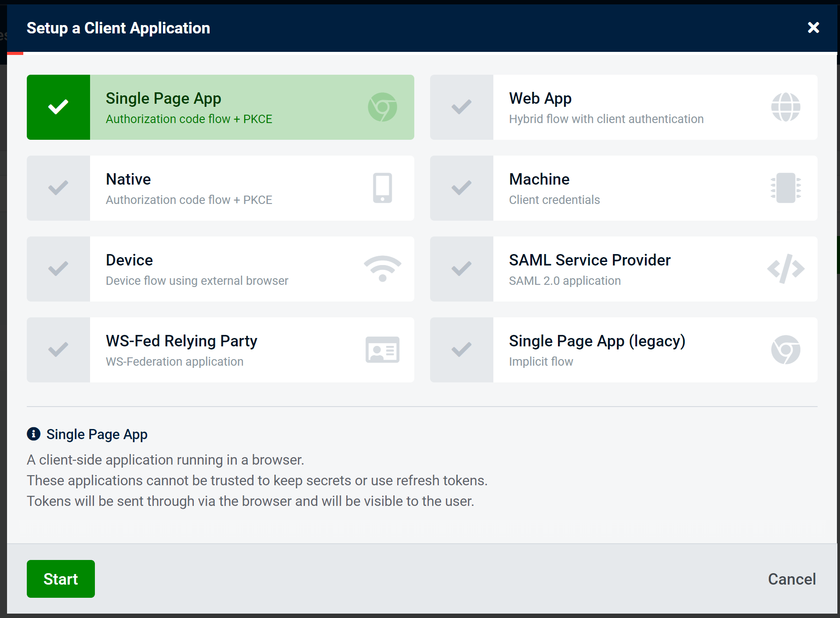Click the Chrome icon on Single Page App legacy
The width and height of the screenshot is (840, 618).
click(x=786, y=349)
